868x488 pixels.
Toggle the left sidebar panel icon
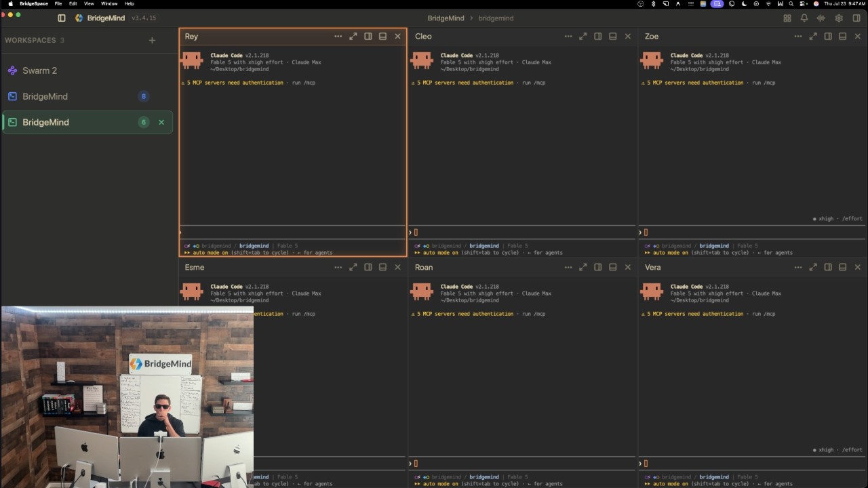tap(62, 18)
